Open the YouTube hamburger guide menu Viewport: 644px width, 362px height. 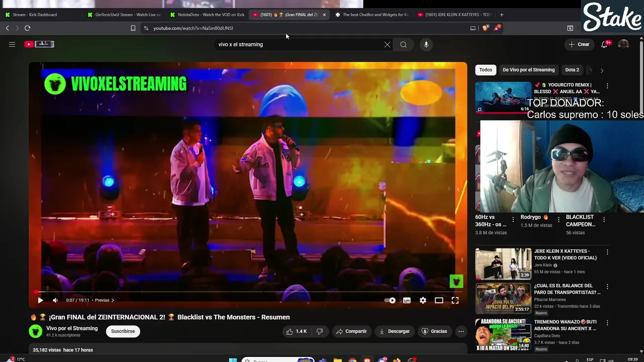coord(12,44)
